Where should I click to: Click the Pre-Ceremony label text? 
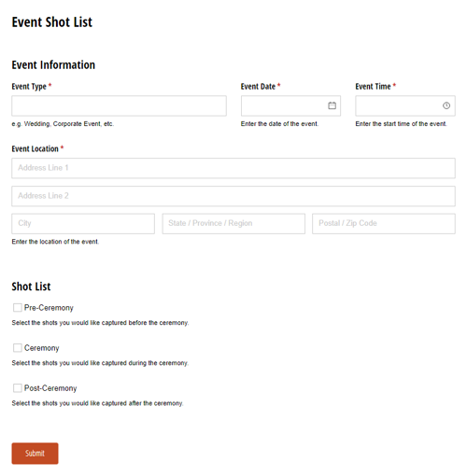point(49,308)
